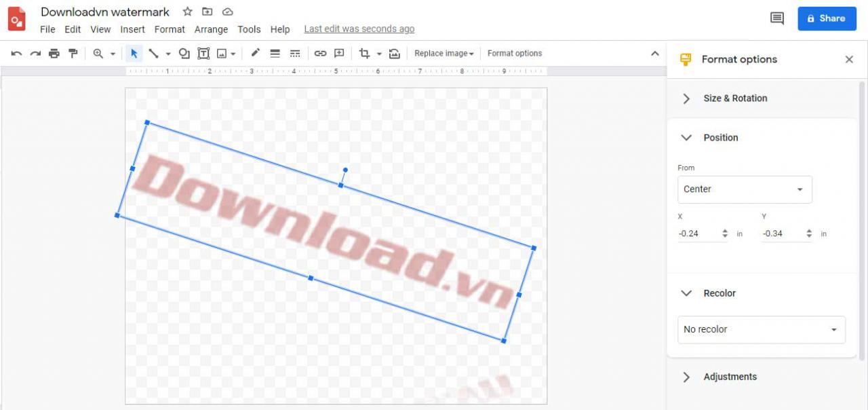This screenshot has height=410, width=868.
Task: Click the 'Last edit was seconds ago' link
Action: click(x=359, y=29)
